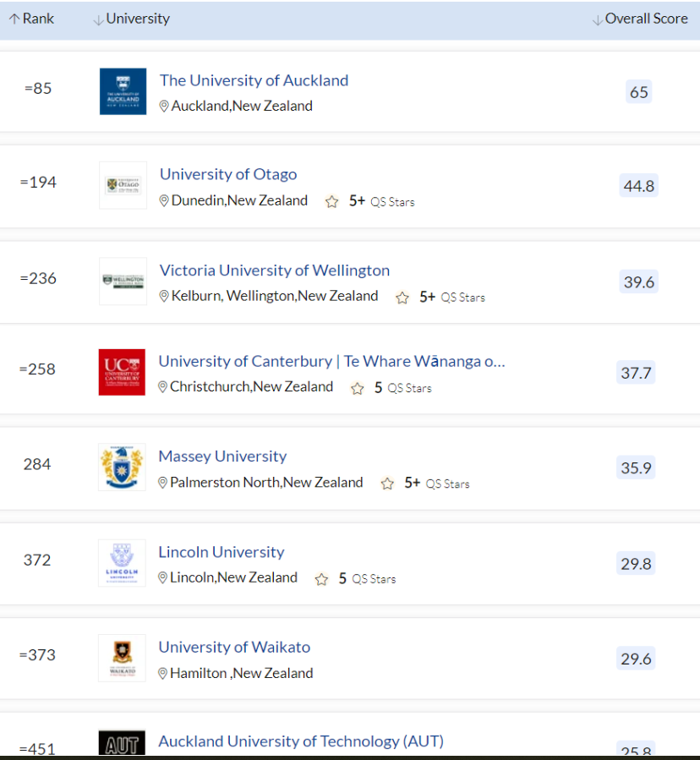700x760 pixels.
Task: Click QS Stars star icon for Otago
Action: coord(331,201)
